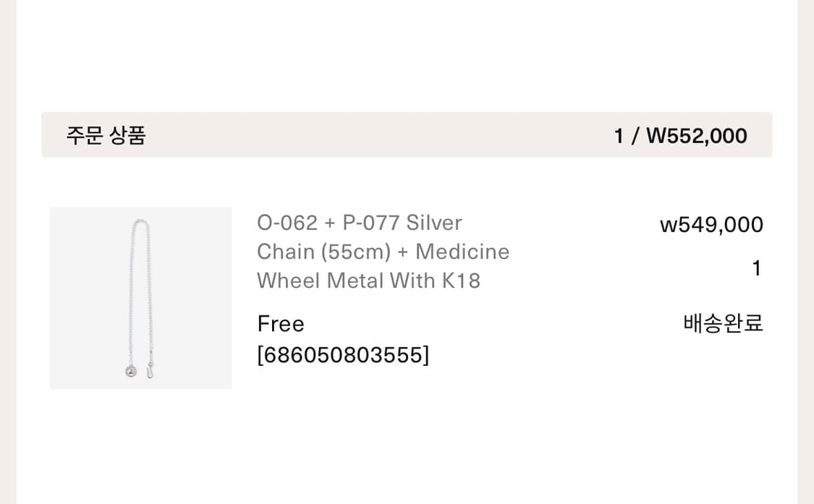Image resolution: width=814 pixels, height=504 pixels.
Task: Open the O-062 + P-077 Silver product title
Action: pos(359,223)
